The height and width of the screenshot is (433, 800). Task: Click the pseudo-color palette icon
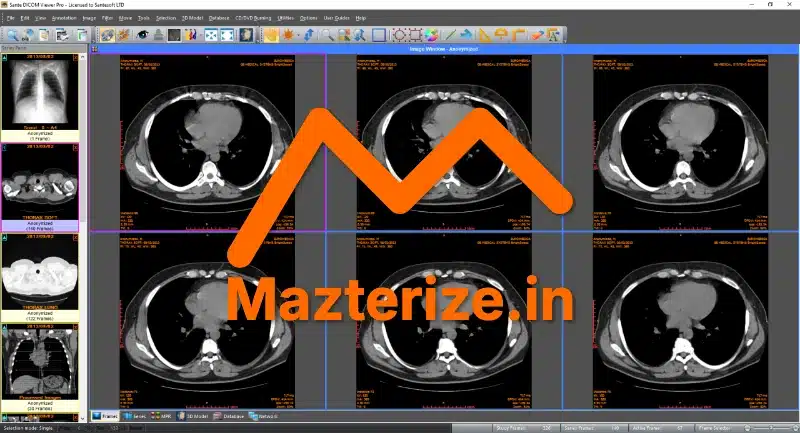[x=190, y=35]
